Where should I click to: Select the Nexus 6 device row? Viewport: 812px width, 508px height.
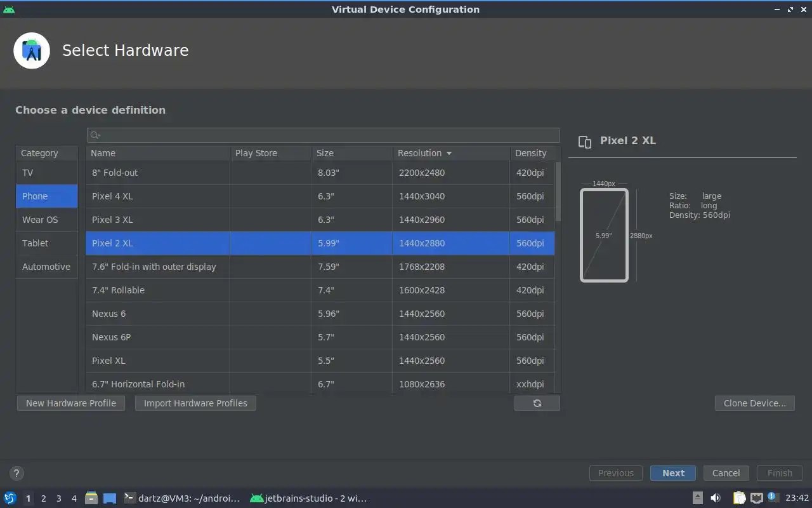pos(320,314)
